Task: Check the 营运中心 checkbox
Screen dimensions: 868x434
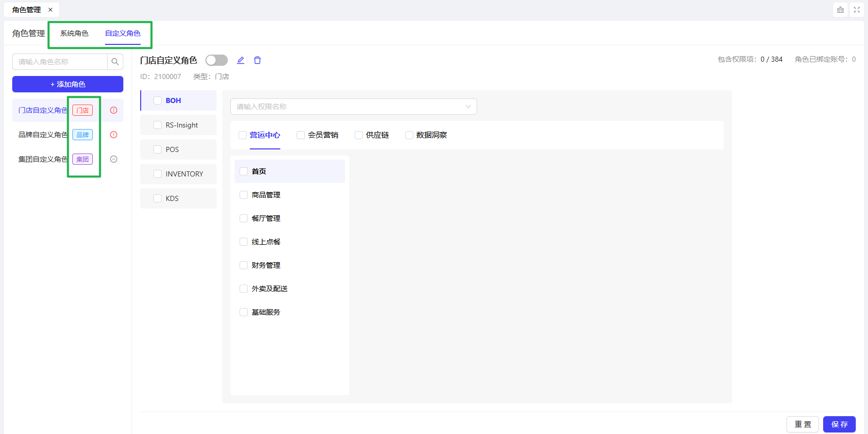Action: coord(243,135)
